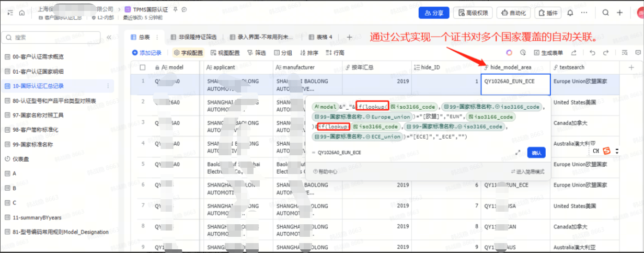Viewport: 644px width, 253px height.
Task: Focus the sidebar 搜索 search box
Action: 52,38
